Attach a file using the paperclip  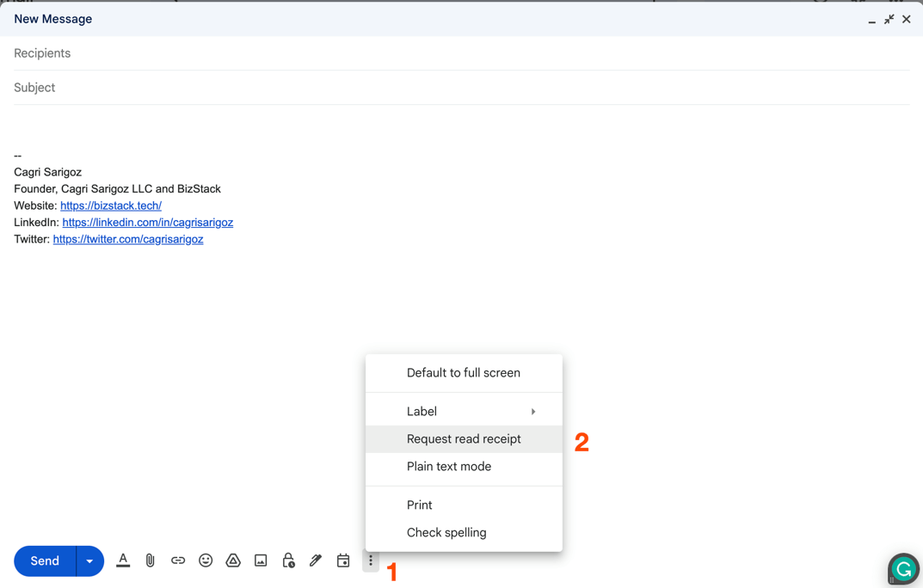point(151,560)
